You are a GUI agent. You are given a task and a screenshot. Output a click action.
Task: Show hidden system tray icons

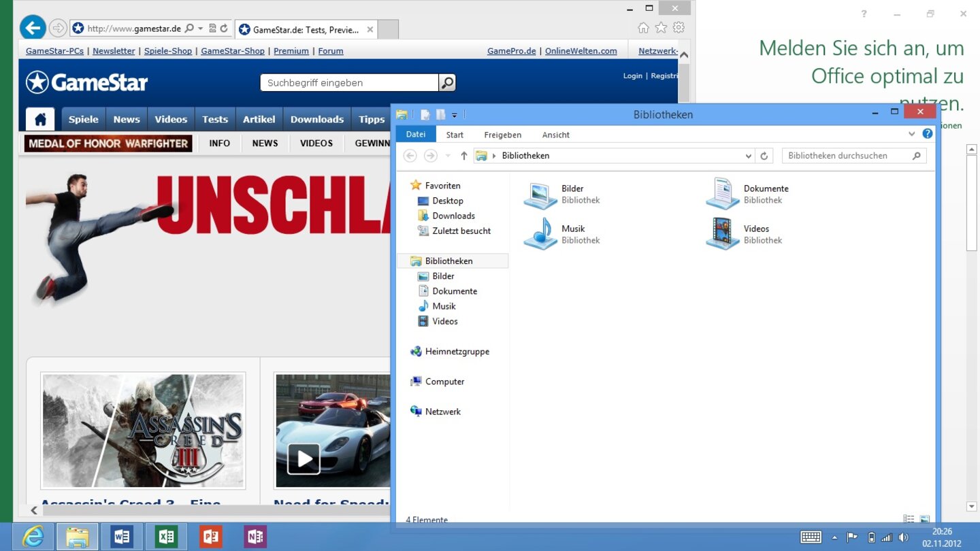click(x=834, y=537)
